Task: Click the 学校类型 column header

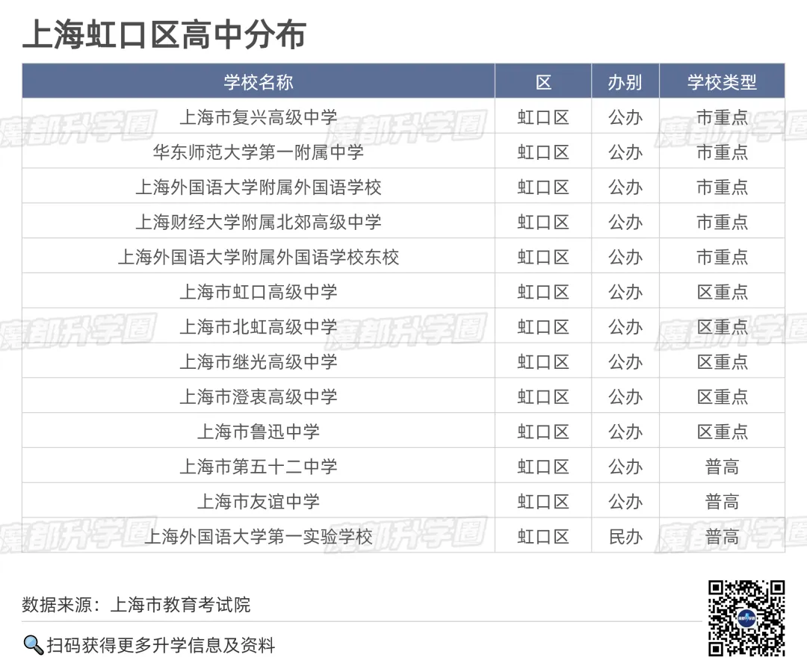Action: click(722, 81)
